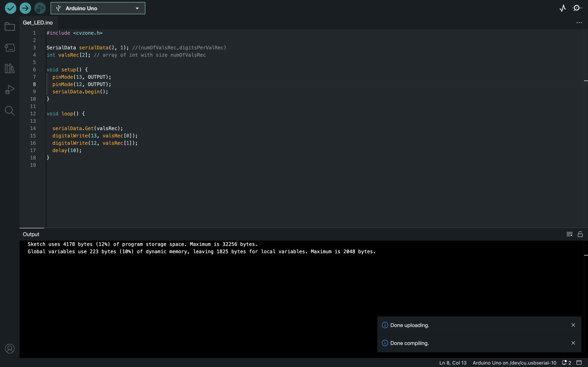
Task: Start debugging with toolbar debug icon
Action: [40, 8]
